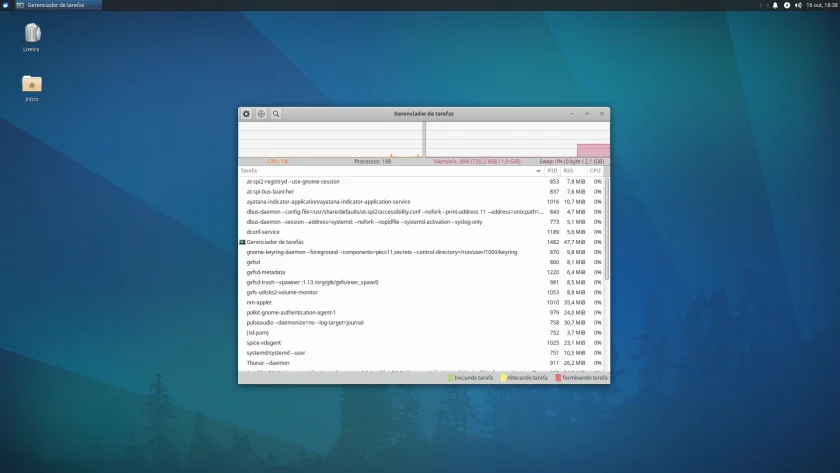Click the power manager tray icon
The image size is (840, 473).
[x=786, y=5]
